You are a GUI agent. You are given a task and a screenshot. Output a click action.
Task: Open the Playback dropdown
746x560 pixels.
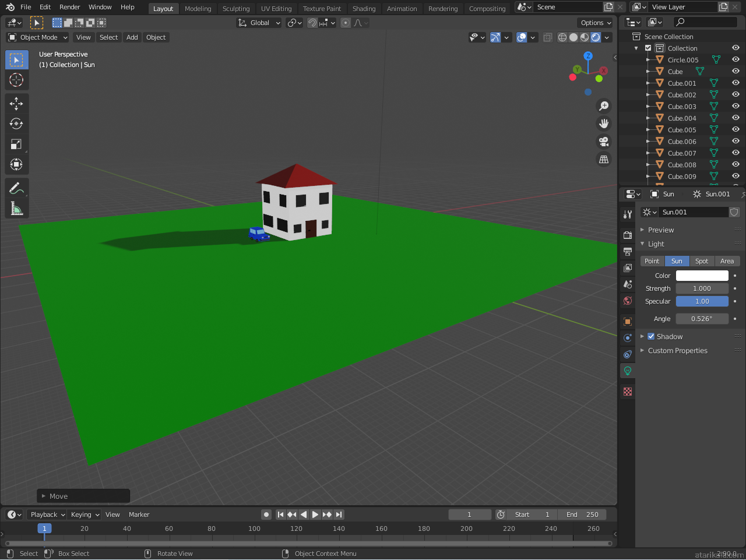coord(47,515)
